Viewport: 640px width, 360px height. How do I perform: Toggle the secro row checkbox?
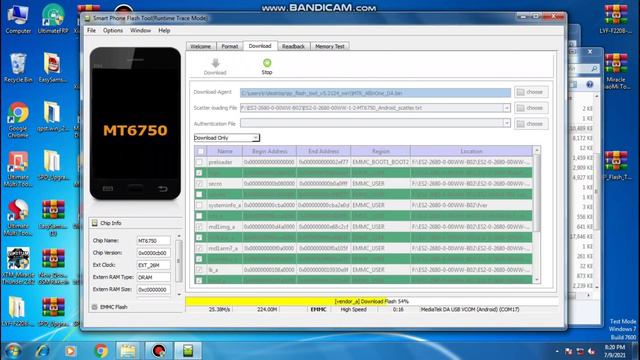click(199, 184)
